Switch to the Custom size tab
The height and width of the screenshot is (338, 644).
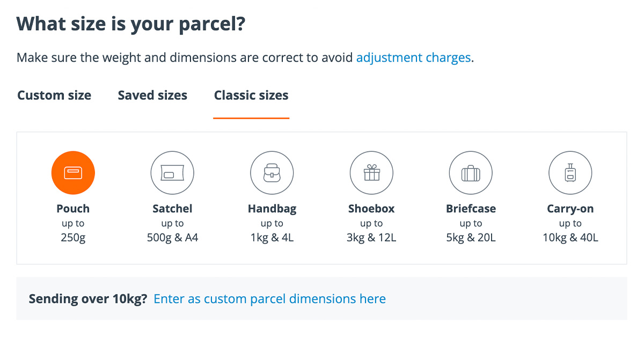click(x=54, y=95)
